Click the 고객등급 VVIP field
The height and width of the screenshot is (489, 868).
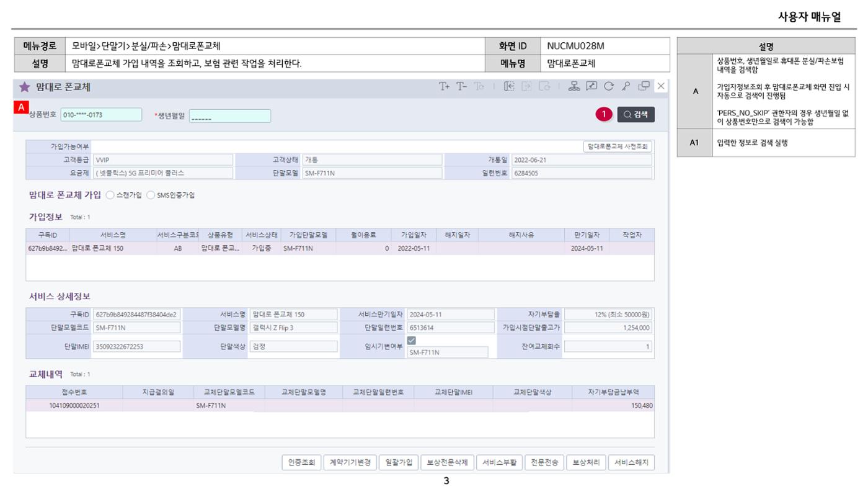click(162, 159)
